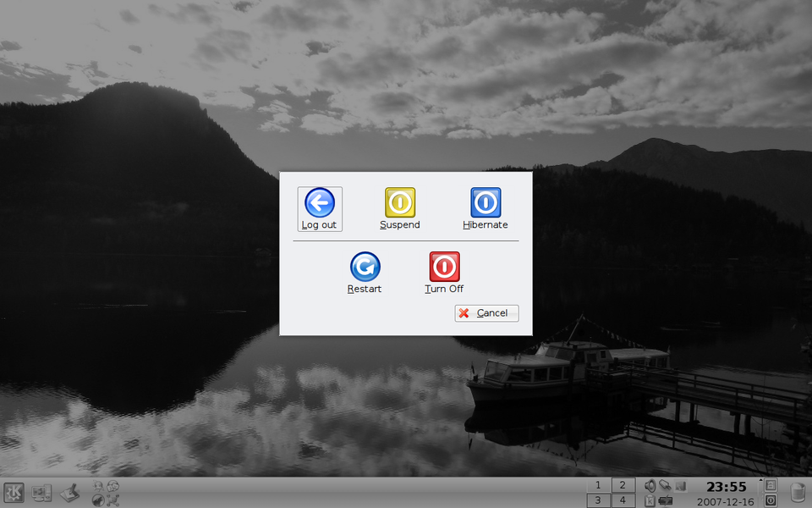
Task: Open the KDE K menu launcher
Action: point(14,493)
